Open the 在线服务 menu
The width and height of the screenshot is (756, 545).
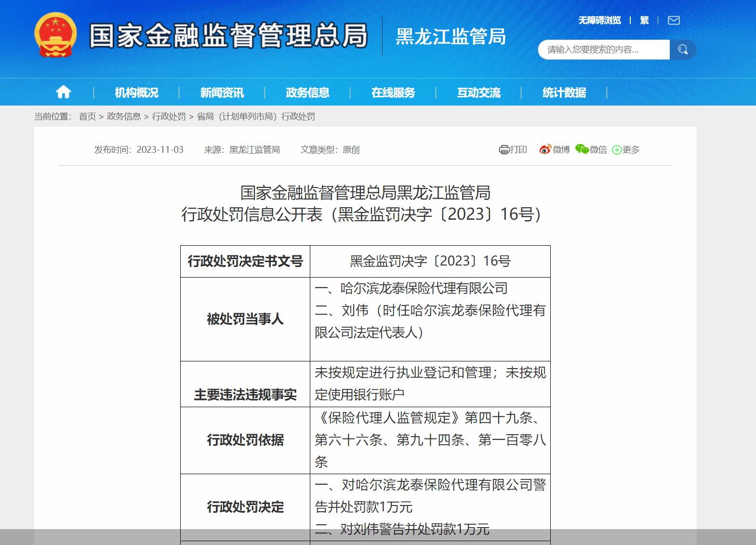tap(393, 93)
